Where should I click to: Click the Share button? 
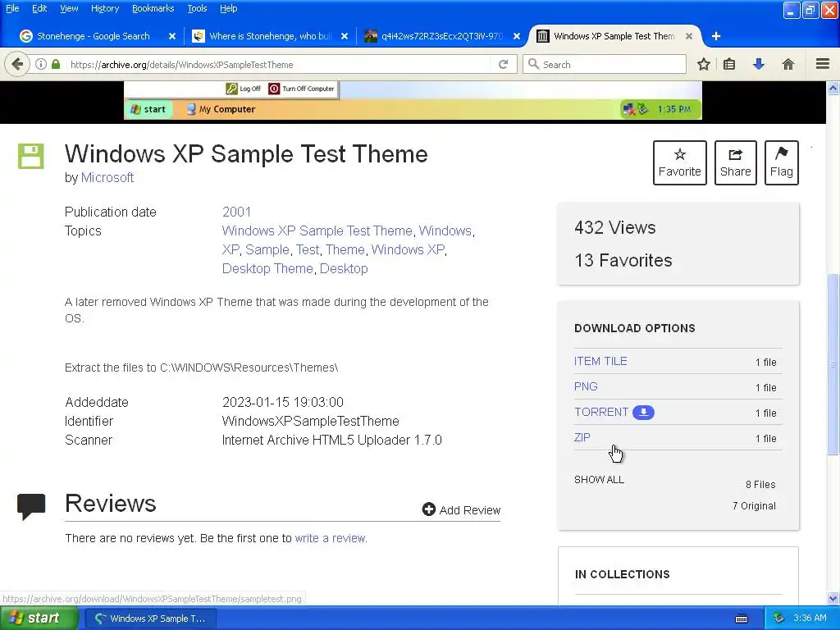(736, 163)
